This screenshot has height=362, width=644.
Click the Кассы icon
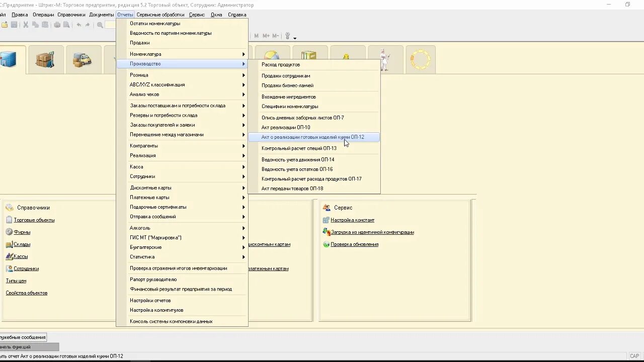point(9,256)
